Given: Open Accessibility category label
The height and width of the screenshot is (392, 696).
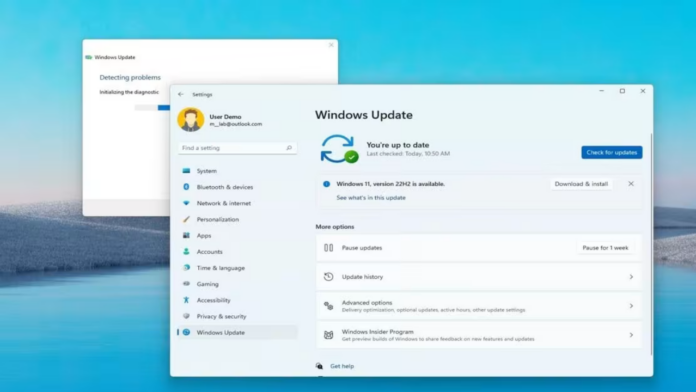Looking at the screenshot, I should pyautogui.click(x=214, y=300).
